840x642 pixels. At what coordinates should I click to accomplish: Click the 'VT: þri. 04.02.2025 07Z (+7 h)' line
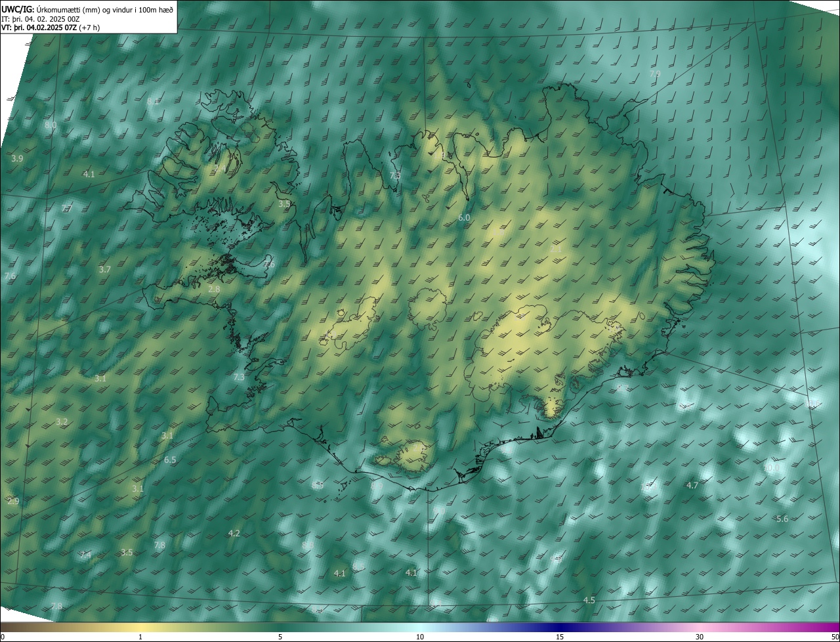[51, 28]
